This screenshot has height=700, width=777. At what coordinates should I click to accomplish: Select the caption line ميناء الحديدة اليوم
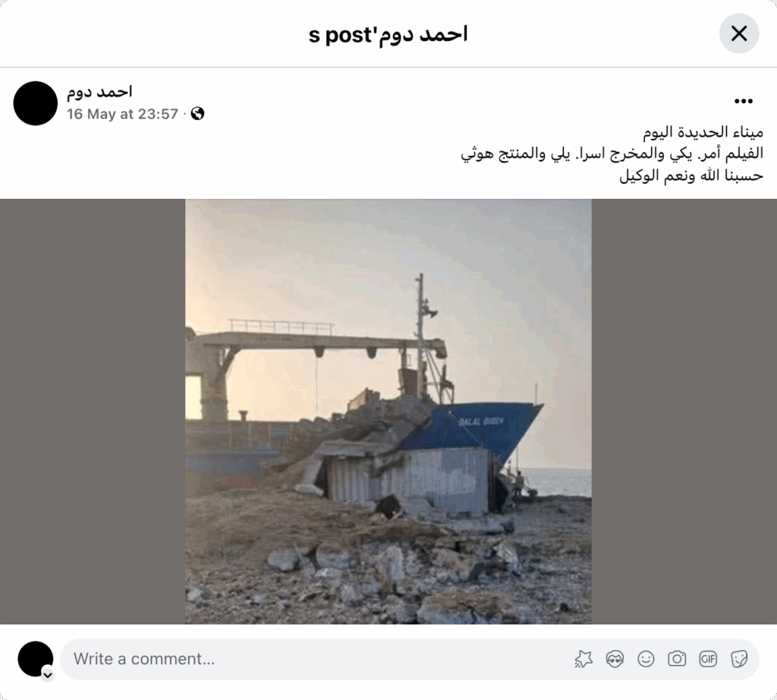pos(703,132)
